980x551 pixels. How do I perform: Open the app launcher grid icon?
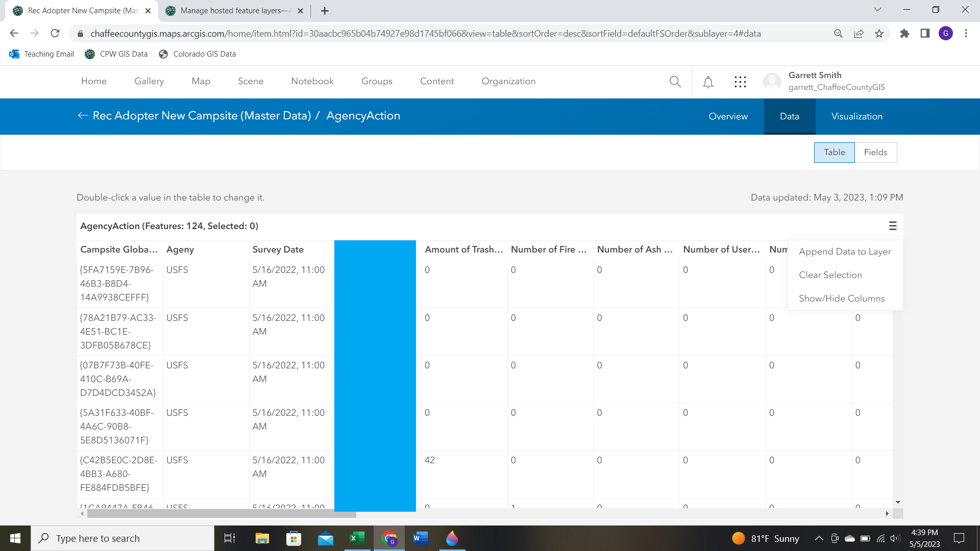pyautogui.click(x=740, y=82)
